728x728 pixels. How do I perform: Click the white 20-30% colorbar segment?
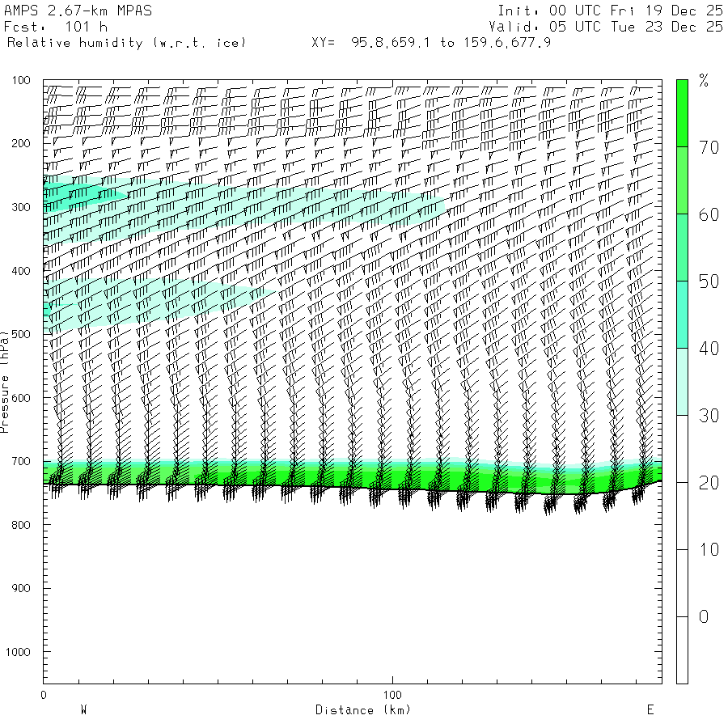(x=682, y=449)
